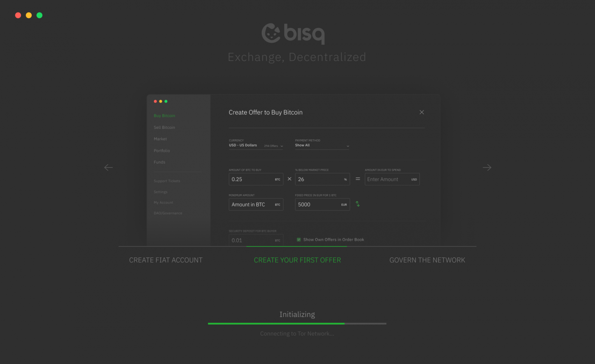Screen dimensions: 595x364
Task: Select the Create Fiat Account tab
Action: (x=166, y=260)
